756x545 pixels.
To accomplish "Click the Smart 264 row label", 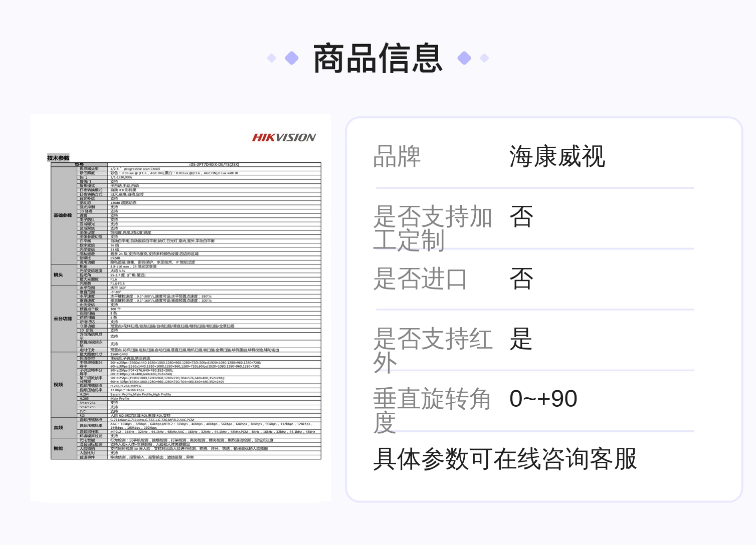I will [87, 403].
